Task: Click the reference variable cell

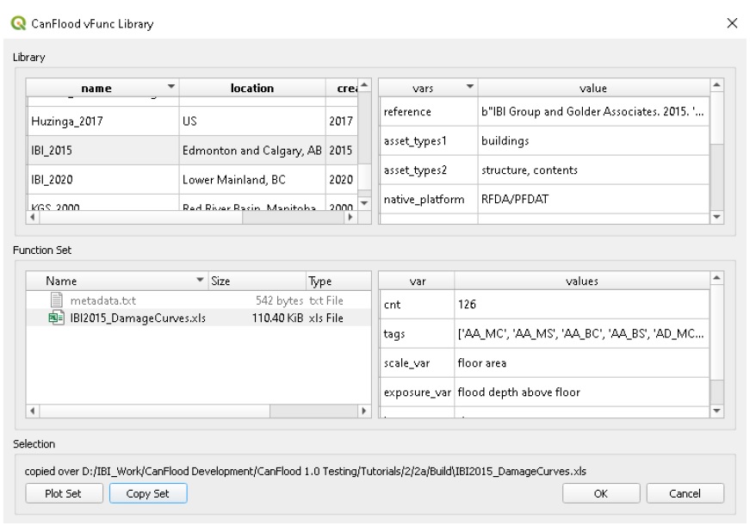Action: click(x=428, y=111)
